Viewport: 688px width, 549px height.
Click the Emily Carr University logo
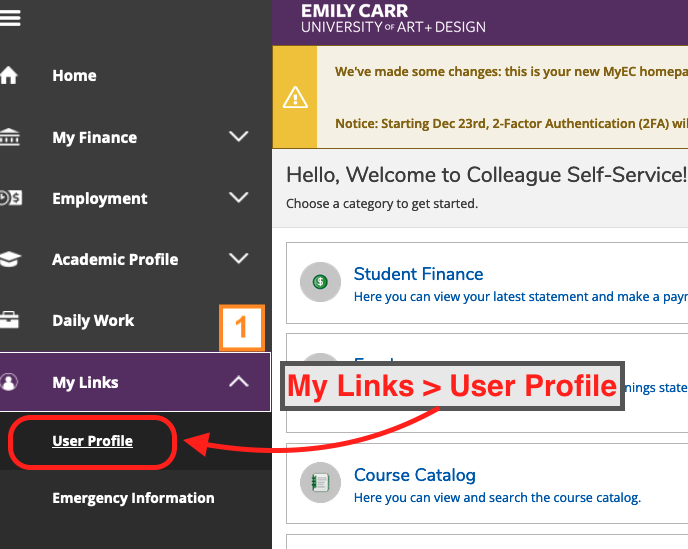393,18
